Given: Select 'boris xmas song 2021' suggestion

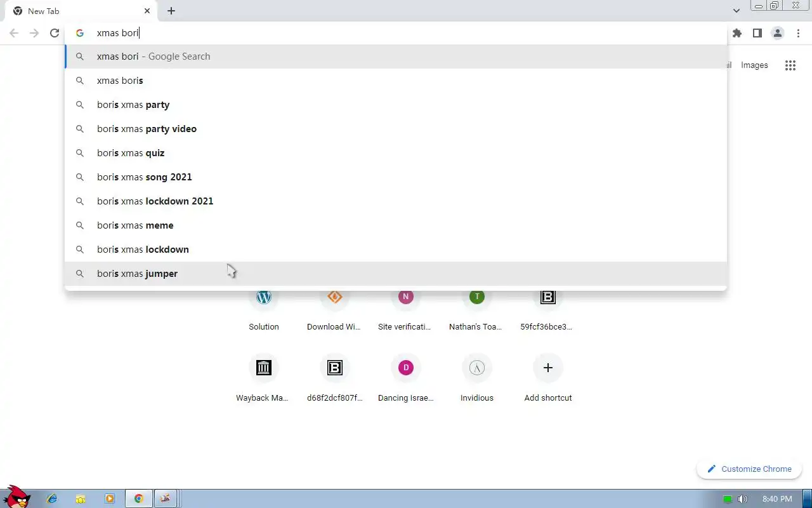Looking at the screenshot, I should (396, 177).
